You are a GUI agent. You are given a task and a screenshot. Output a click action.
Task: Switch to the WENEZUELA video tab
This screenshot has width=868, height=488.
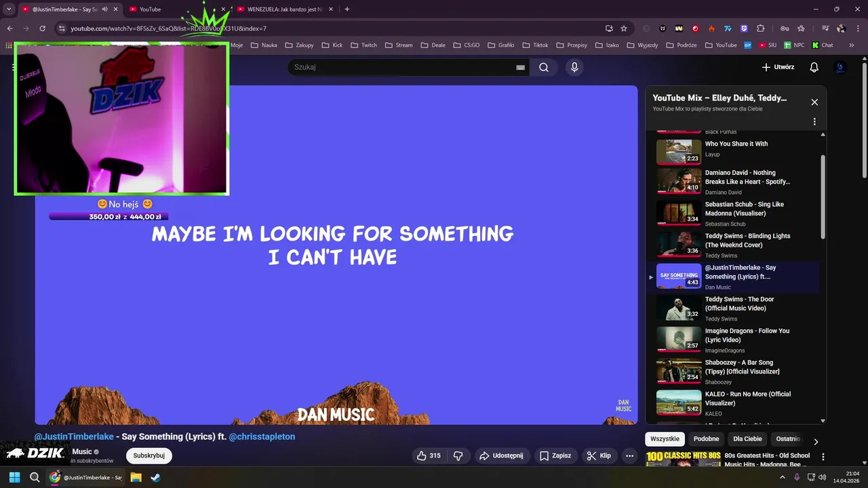click(x=283, y=9)
